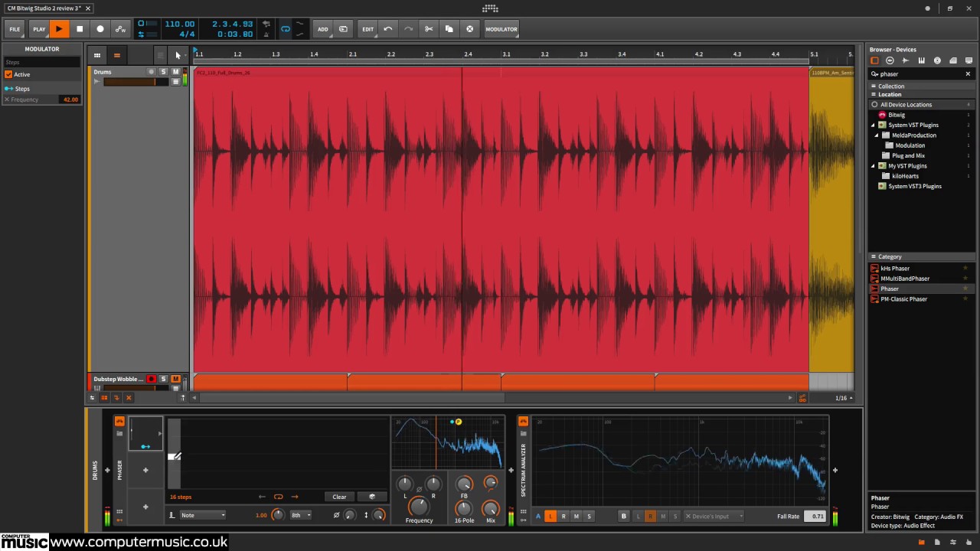Open the PLAY menu
This screenshot has width=980, height=551.
pos(39,29)
